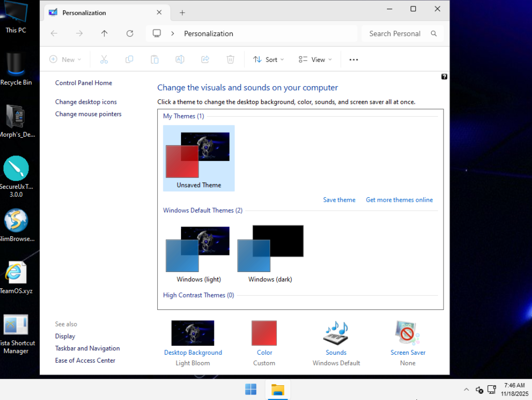Expand the View dropdown menu
Image resolution: width=532 pixels, height=400 pixels.
[x=315, y=60]
